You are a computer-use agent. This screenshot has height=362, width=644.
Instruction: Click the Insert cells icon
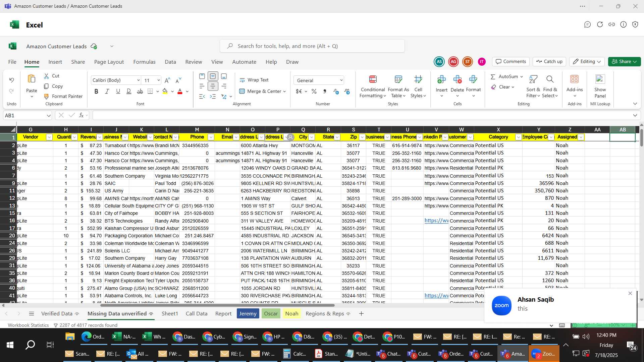tap(441, 79)
